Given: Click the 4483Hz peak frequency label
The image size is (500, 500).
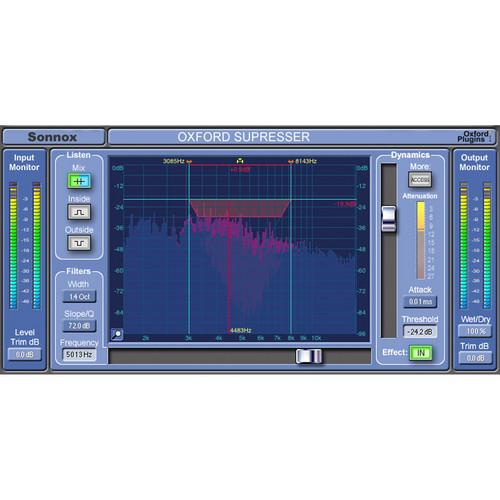Looking at the screenshot, I should click(241, 330).
